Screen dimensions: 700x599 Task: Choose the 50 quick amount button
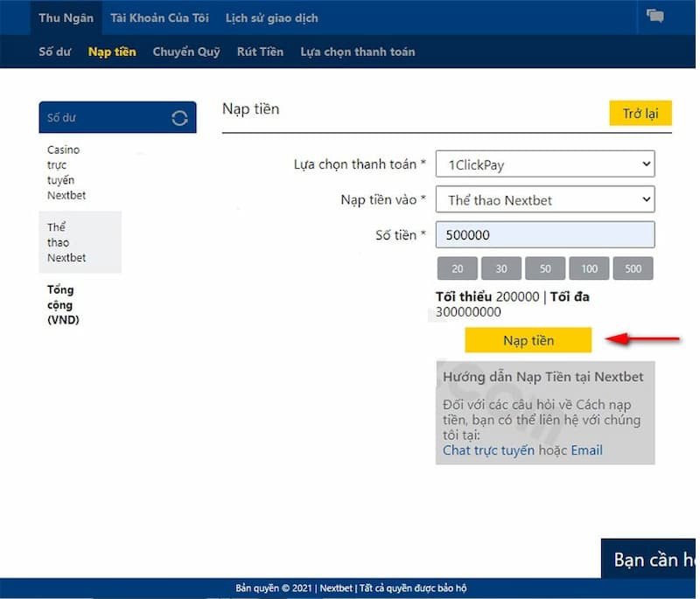click(545, 268)
